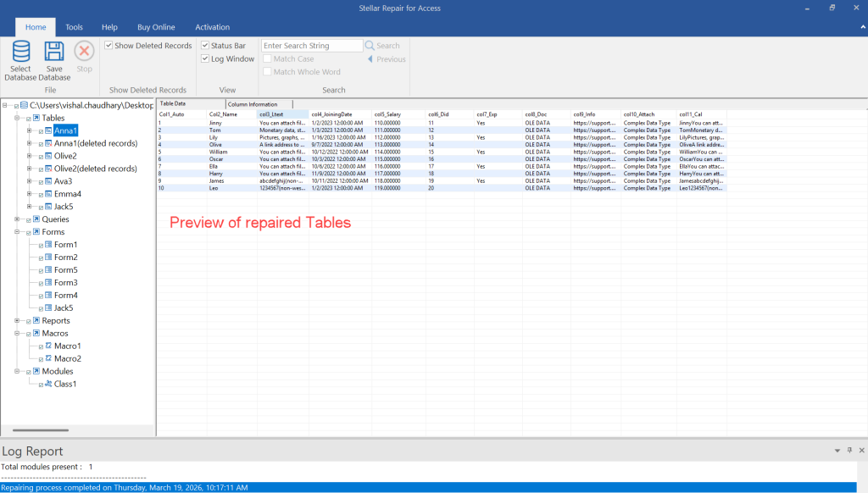Viewport: 868px width, 493px height.
Task: Toggle the Log Window checkbox
Action: pyautogui.click(x=204, y=58)
